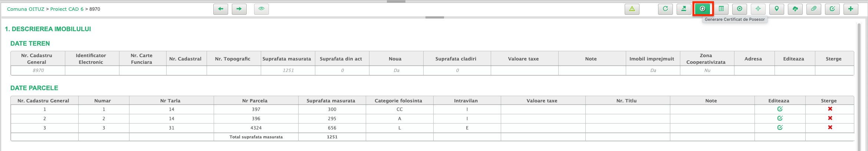Click the pencil edit icon in the top toolbar
Screen dimensions: 868x151
[832, 9]
